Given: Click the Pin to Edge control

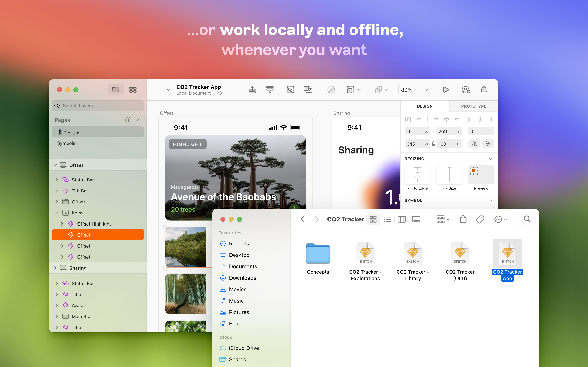Looking at the screenshot, I should pos(417,175).
